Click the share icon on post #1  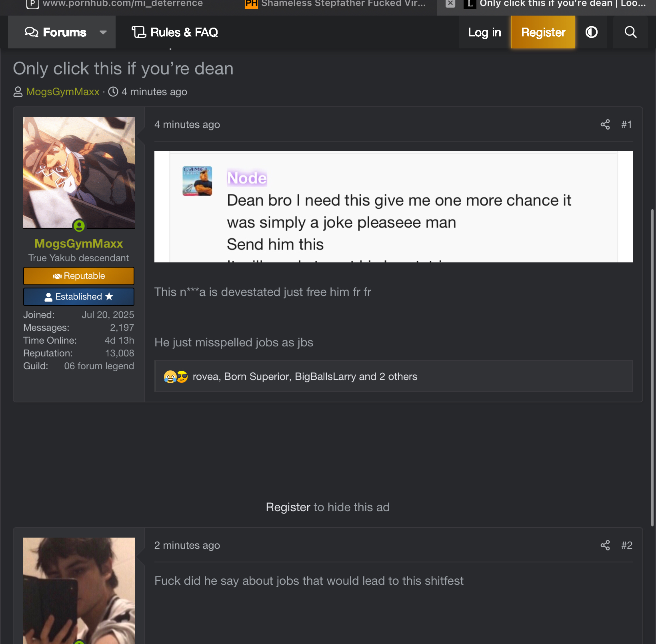pos(605,124)
